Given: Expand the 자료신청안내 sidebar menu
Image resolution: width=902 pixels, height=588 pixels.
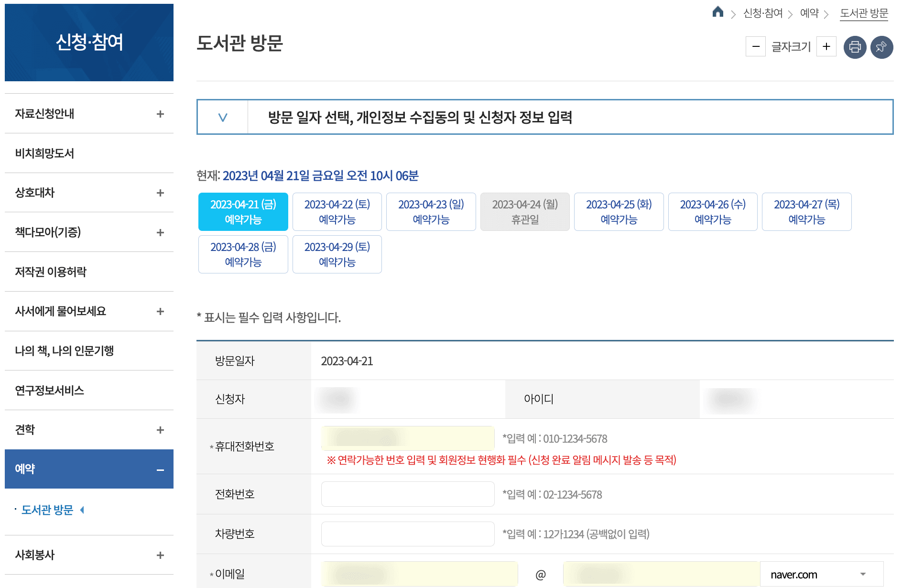Looking at the screenshot, I should click(161, 114).
